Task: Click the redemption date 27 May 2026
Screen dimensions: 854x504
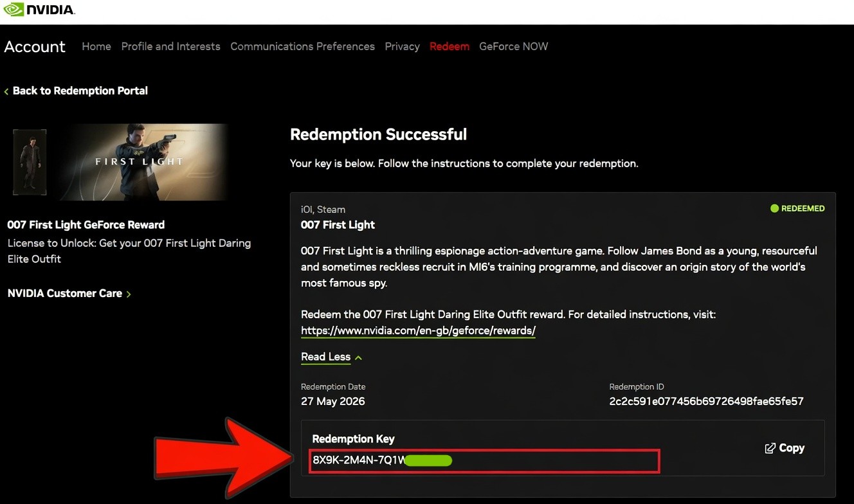Action: pyautogui.click(x=333, y=401)
